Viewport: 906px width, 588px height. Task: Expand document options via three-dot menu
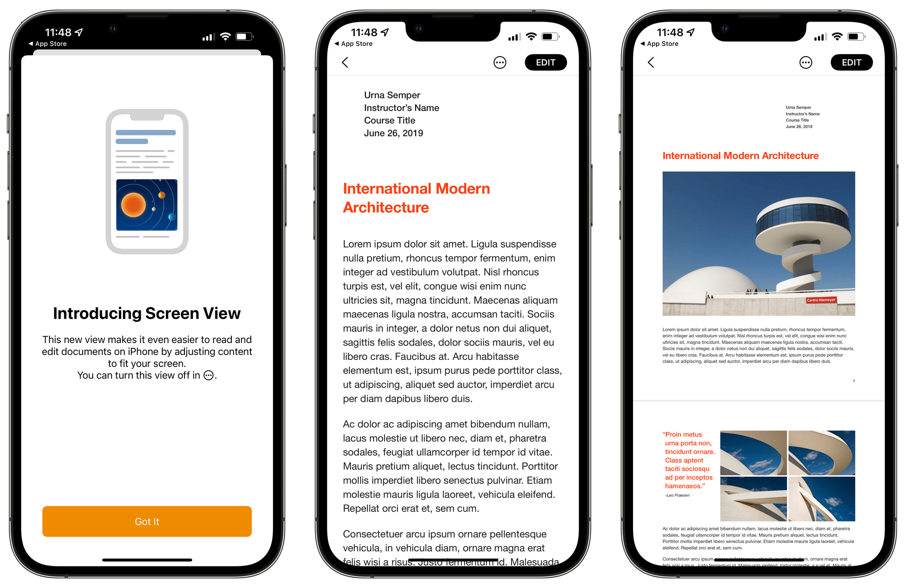point(501,62)
